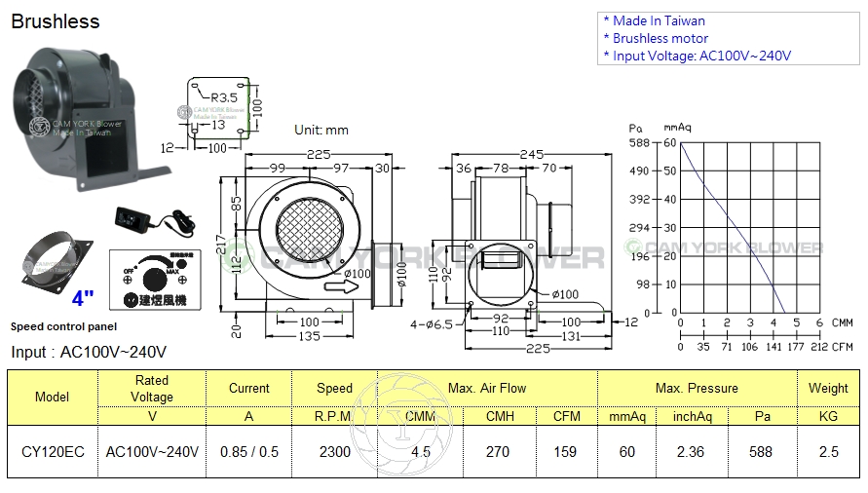Click the 'CY120EC' model cell
Screen dimensions: 868x493
(x=53, y=452)
